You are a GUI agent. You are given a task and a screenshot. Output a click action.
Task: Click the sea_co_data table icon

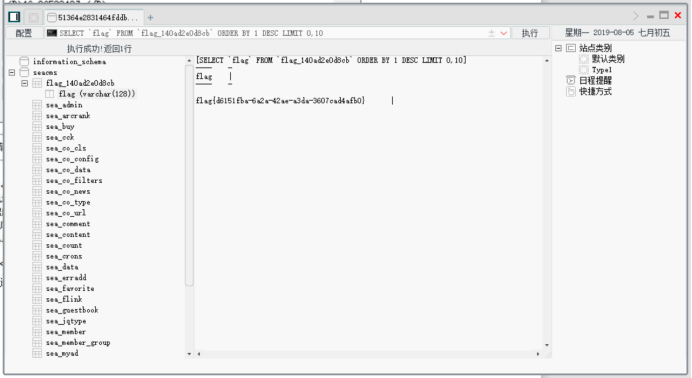pos(37,169)
